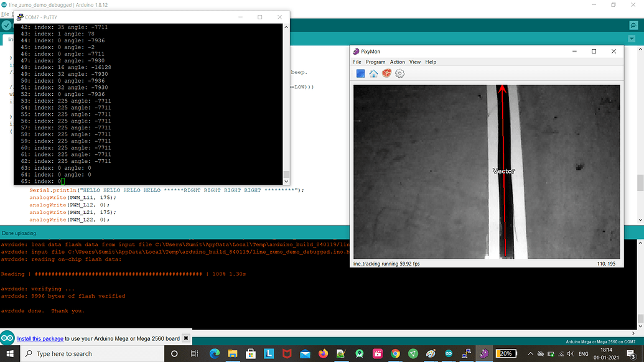Run default program using home icon
644x362 pixels.
373,73
